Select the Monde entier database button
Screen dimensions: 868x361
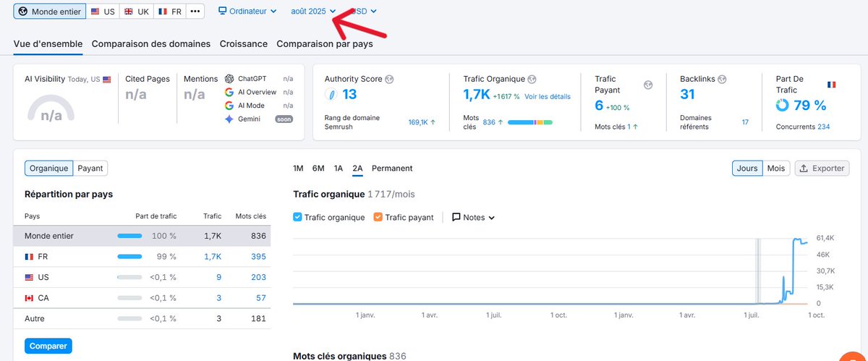50,12
